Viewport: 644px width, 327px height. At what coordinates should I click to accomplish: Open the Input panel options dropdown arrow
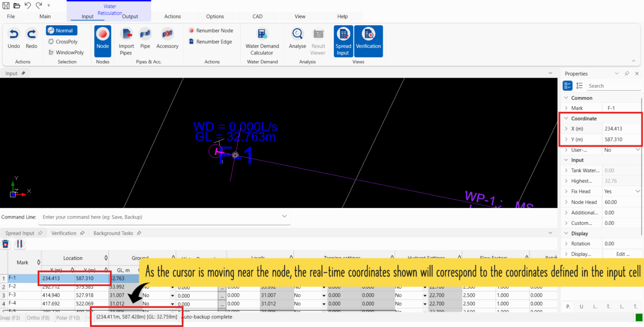coord(550,74)
